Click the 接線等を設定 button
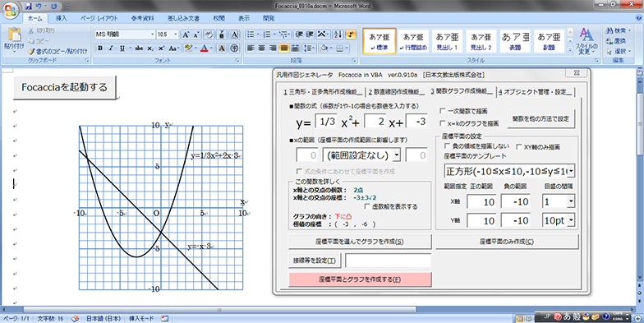Screen dimensions: 644x323 pos(315,261)
